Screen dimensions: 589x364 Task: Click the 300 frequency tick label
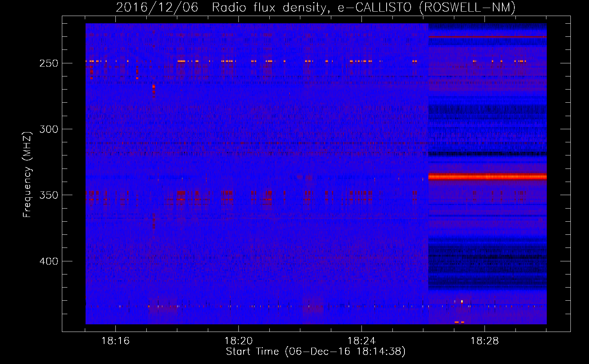tap(49, 129)
